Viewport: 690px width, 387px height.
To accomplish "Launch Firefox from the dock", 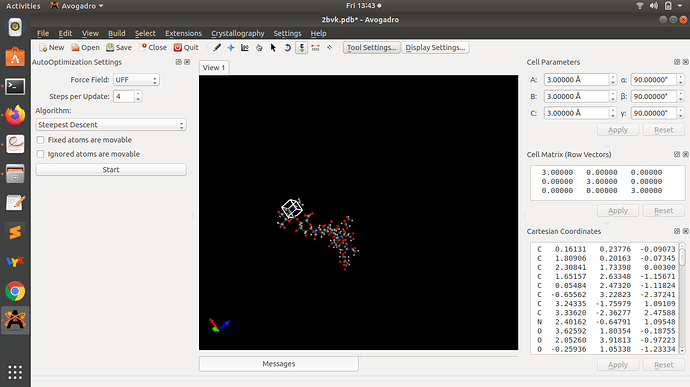I will (15, 115).
